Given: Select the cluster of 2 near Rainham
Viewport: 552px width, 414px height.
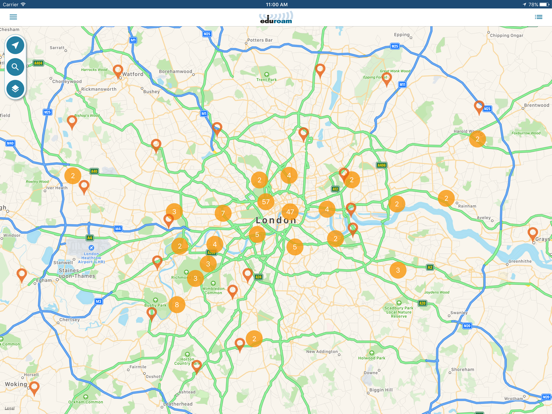Looking at the screenshot, I should click(446, 198).
